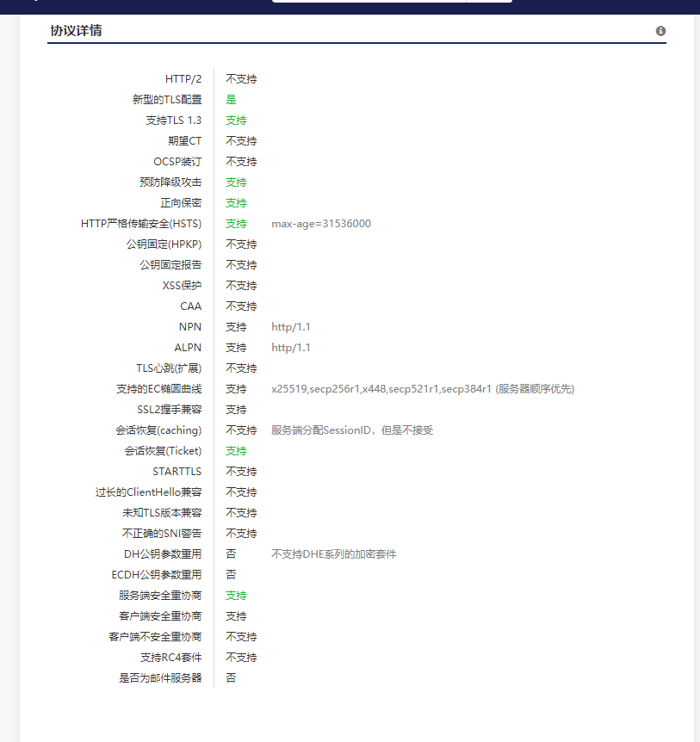
Task: Click the green 是 value for 新型的TLS配置
Action: click(231, 99)
